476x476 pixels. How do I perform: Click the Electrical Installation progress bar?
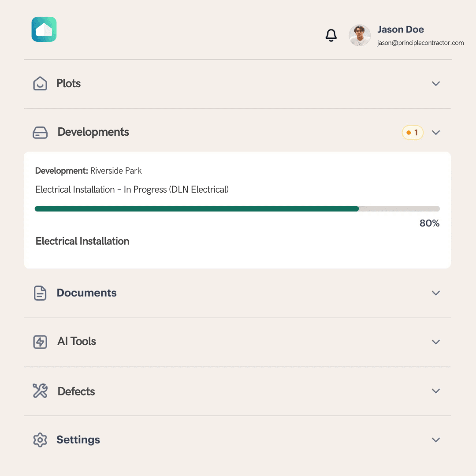tap(237, 209)
